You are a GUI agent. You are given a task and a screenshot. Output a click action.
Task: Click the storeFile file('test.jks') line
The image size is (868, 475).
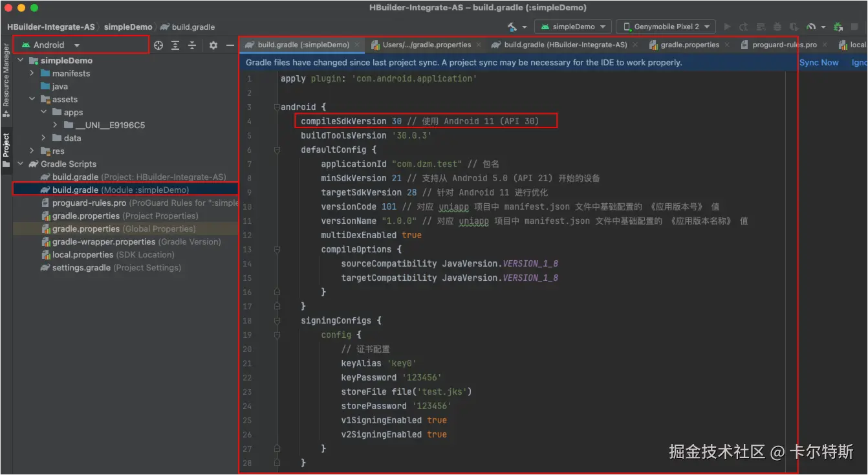407,392
